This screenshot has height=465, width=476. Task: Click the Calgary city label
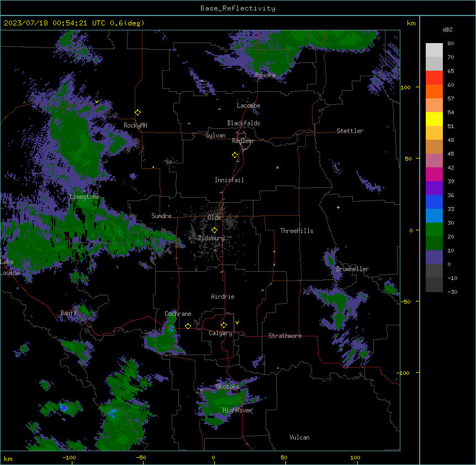click(220, 333)
